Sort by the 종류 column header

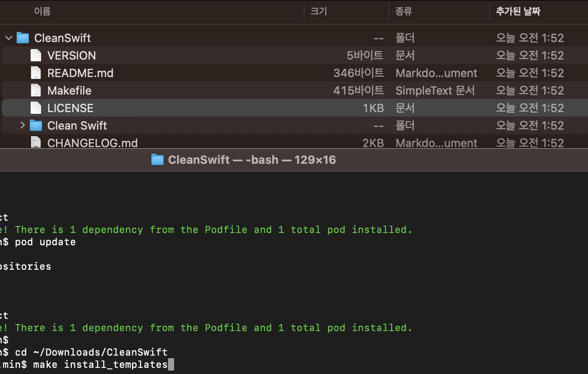403,11
